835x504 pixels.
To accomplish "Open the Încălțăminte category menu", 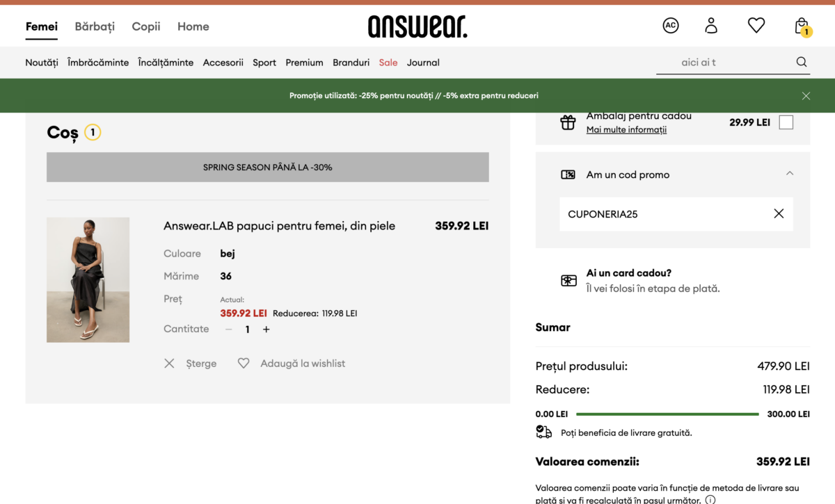I will click(166, 63).
